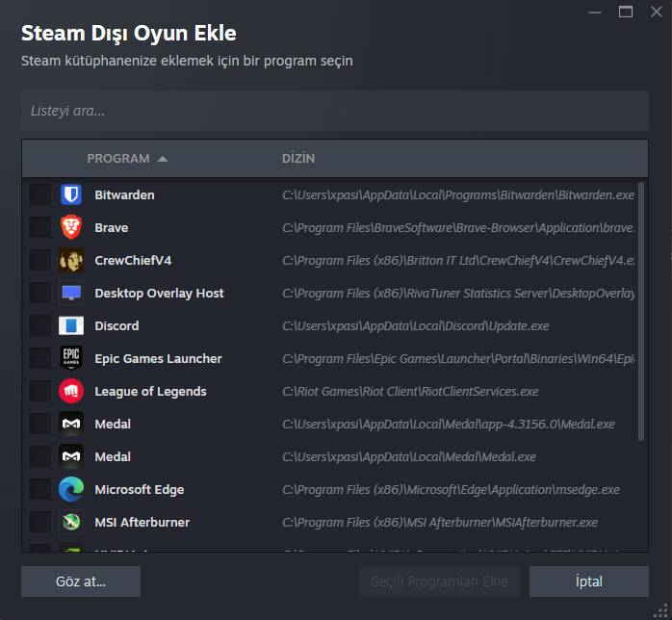
Task: Select the Microsoft Edge name
Action: point(140,489)
